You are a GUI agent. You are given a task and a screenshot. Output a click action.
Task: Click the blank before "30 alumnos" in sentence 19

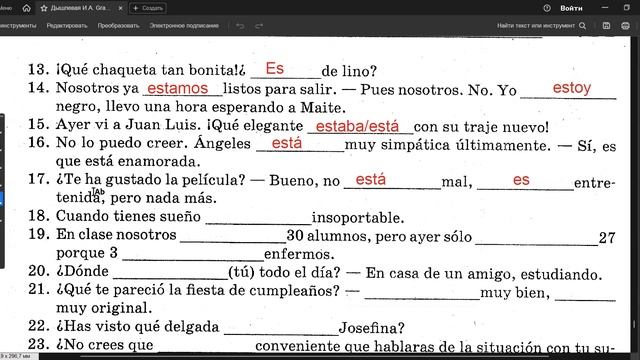233,238
